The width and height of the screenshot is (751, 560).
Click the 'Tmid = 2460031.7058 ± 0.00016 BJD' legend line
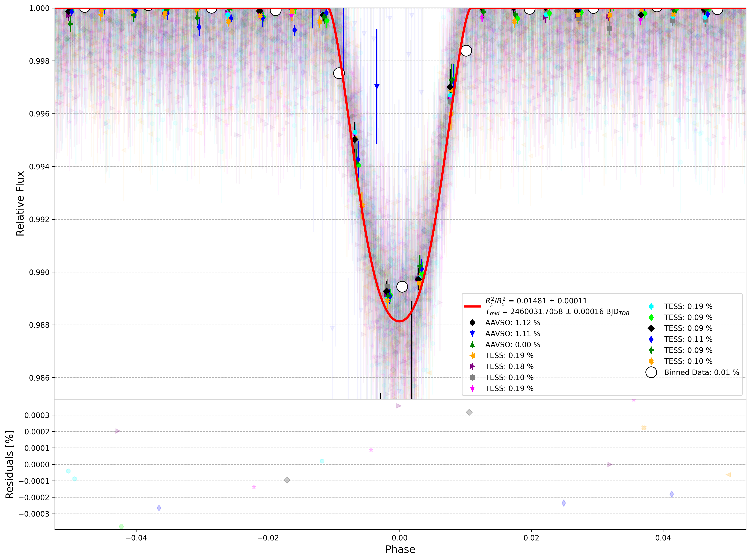point(557,312)
